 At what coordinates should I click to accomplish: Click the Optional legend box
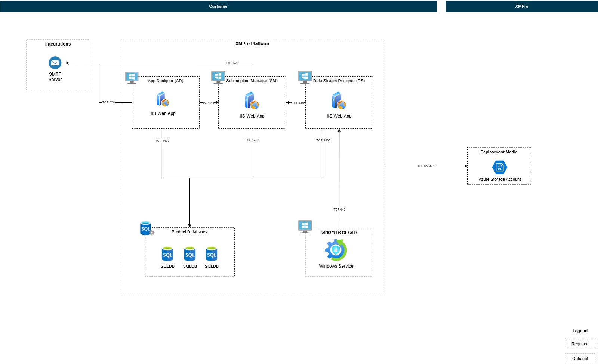point(580,358)
